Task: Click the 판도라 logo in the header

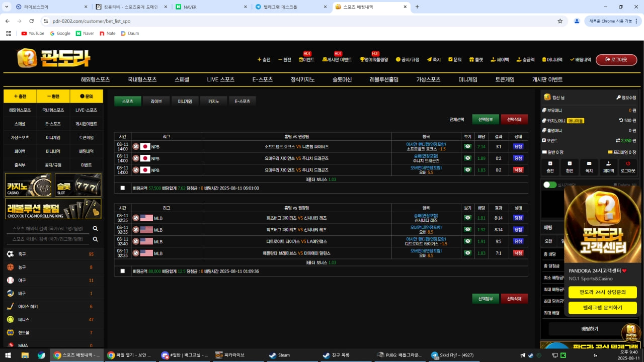Action: (54, 58)
